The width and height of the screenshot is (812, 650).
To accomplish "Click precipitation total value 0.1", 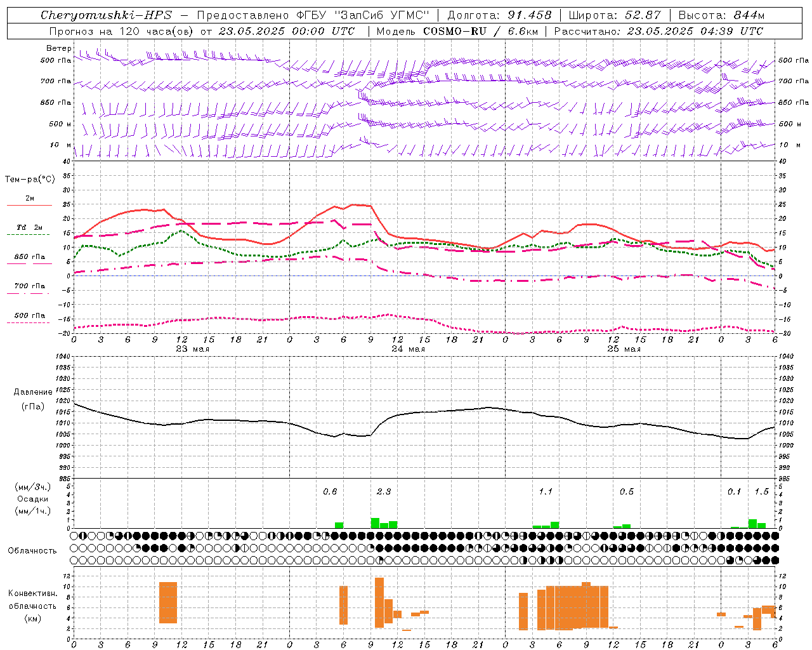I will pyautogui.click(x=734, y=492).
